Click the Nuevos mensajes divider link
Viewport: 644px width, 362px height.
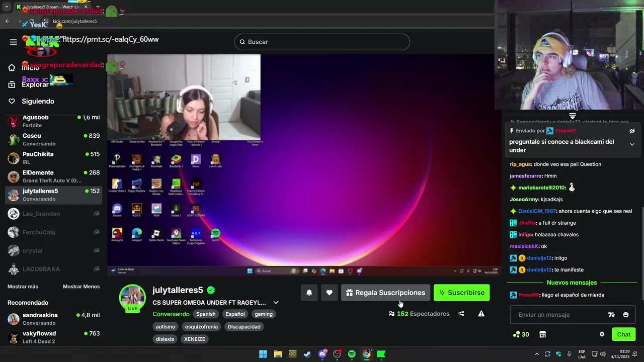(x=572, y=283)
